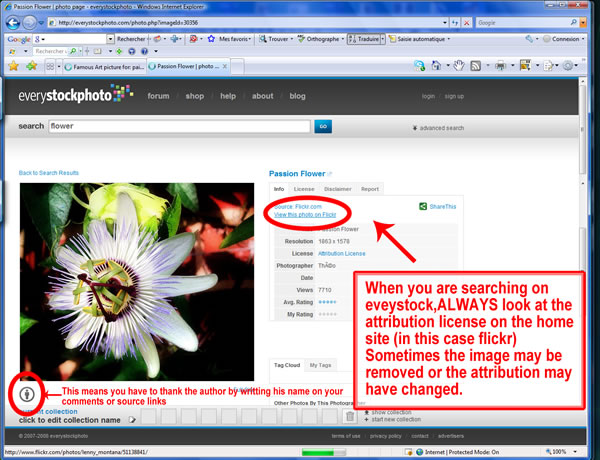This screenshot has height=460, width=600.
Task: Open the Google toolbar search field dropdown
Action: pos(110,39)
